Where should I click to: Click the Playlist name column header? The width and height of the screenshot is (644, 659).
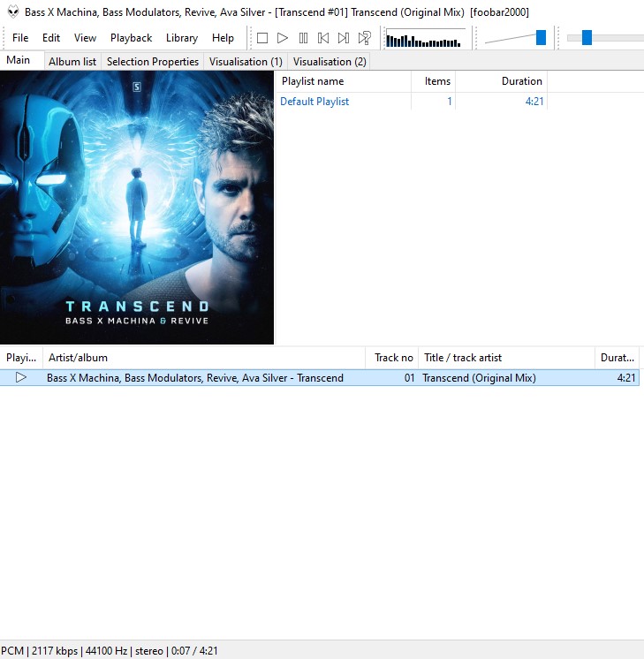click(x=344, y=81)
